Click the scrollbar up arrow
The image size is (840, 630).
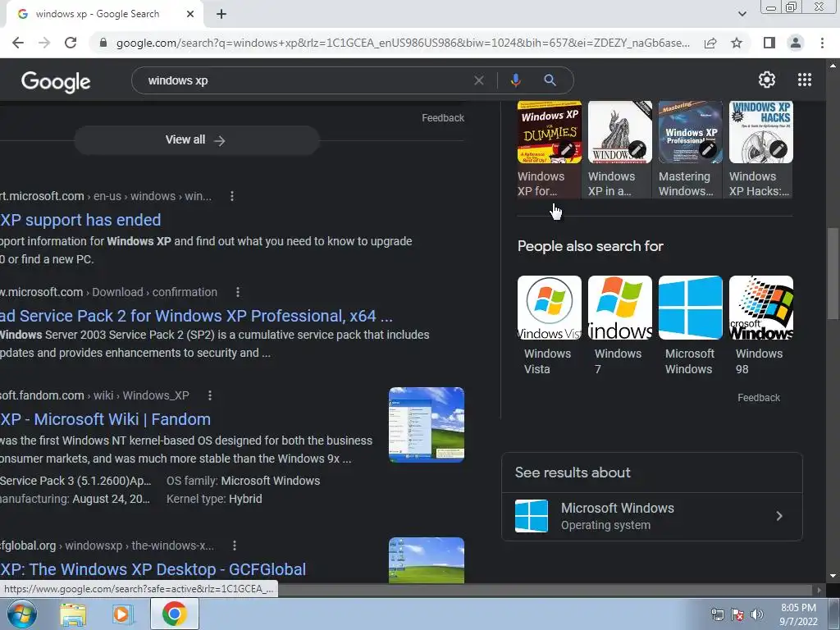point(833,66)
